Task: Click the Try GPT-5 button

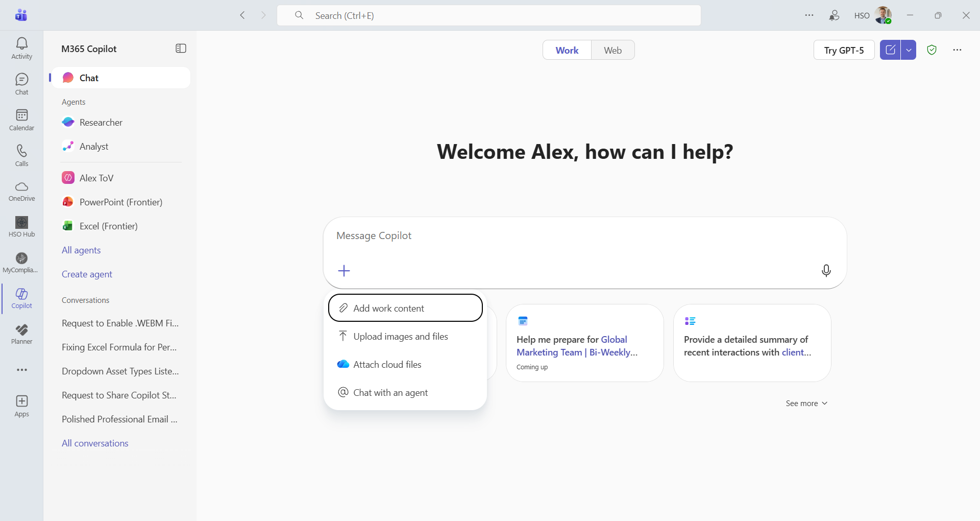Action: (x=844, y=50)
